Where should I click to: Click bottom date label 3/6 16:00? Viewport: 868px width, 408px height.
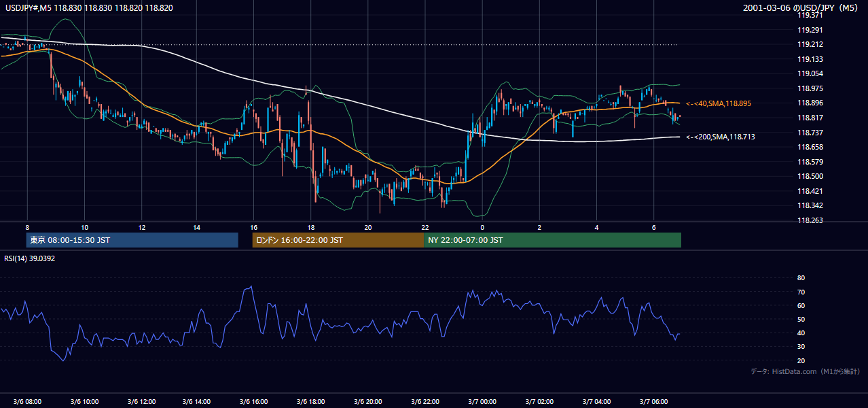(x=254, y=401)
